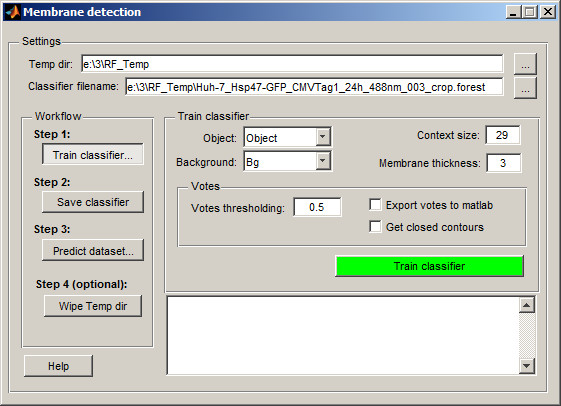The height and width of the screenshot is (406, 561).
Task: Select Step 1 Train classifier... workflow button
Action: pos(93,155)
